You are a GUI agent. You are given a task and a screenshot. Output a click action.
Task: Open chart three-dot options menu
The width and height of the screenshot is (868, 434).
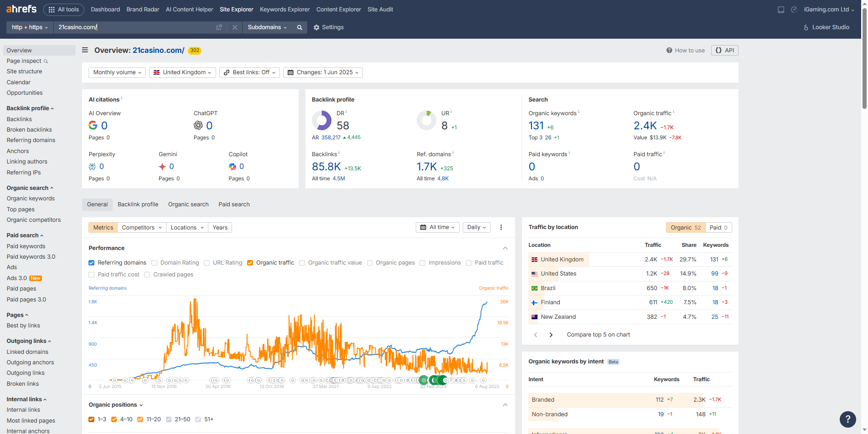point(501,227)
